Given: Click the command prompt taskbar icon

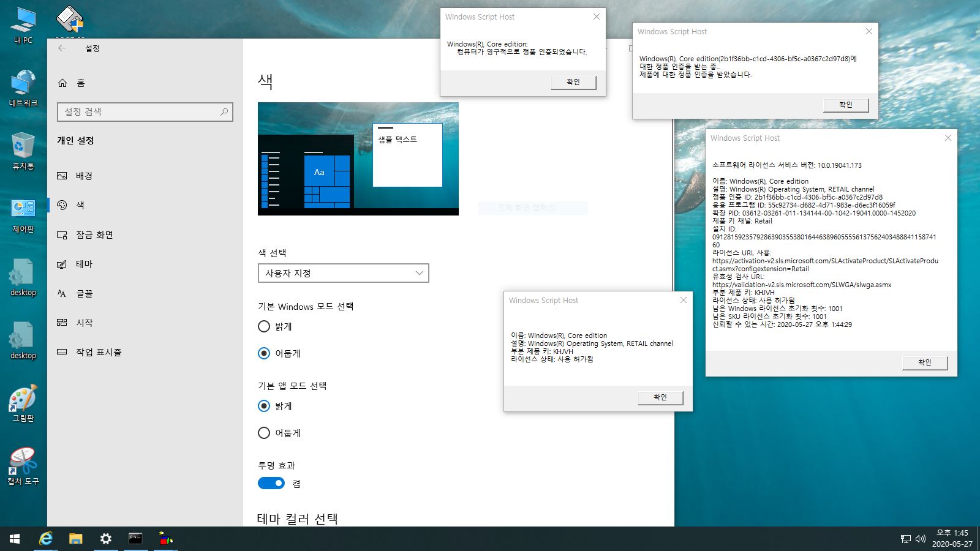Looking at the screenshot, I should pos(135,539).
